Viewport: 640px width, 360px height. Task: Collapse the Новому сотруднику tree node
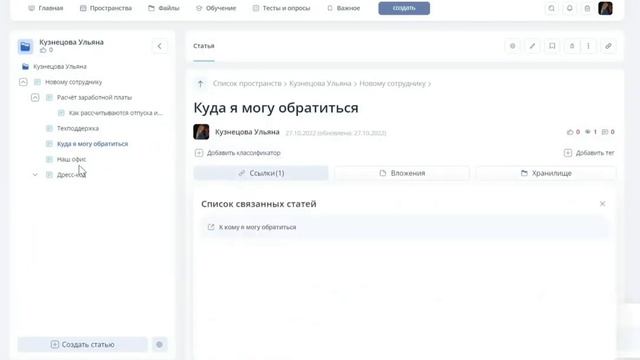coord(23,82)
